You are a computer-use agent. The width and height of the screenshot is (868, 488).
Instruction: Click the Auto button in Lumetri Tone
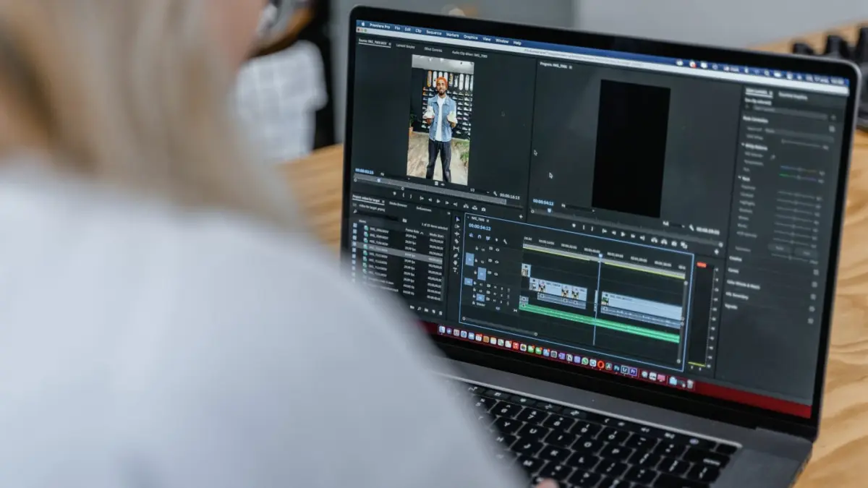click(780, 248)
